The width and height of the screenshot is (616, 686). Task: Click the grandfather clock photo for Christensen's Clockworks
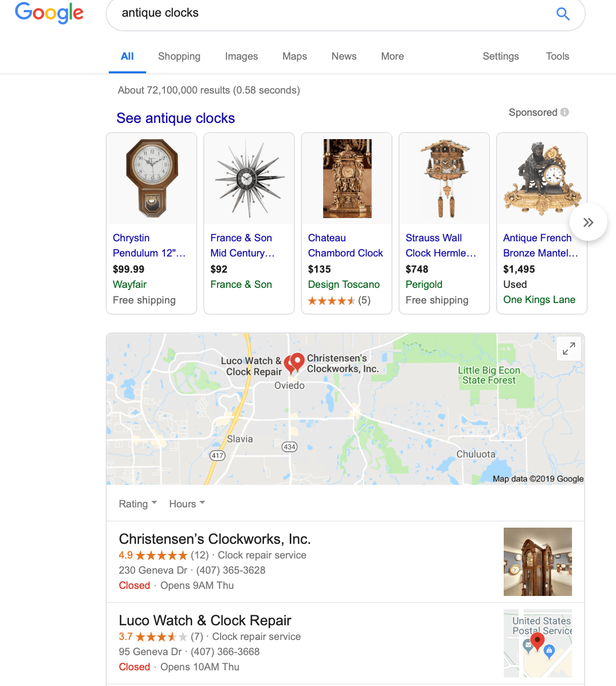[537, 562]
